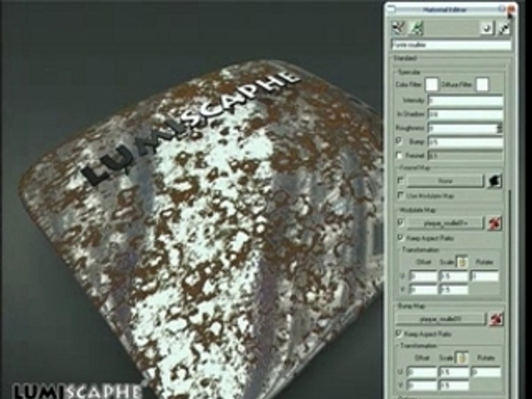532x399 pixels.
Task: Open the Bump Map texture button
Action: click(x=441, y=319)
